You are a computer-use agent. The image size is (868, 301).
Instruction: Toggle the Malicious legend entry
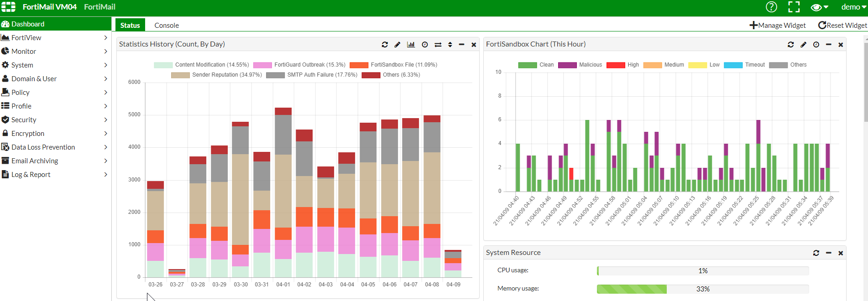click(580, 65)
